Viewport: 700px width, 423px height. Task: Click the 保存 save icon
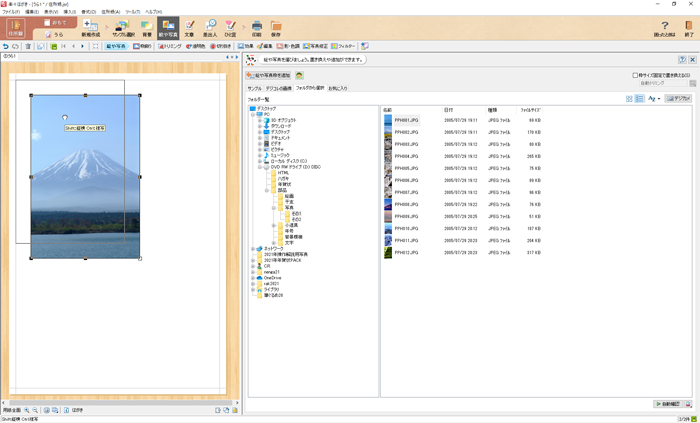click(x=276, y=26)
